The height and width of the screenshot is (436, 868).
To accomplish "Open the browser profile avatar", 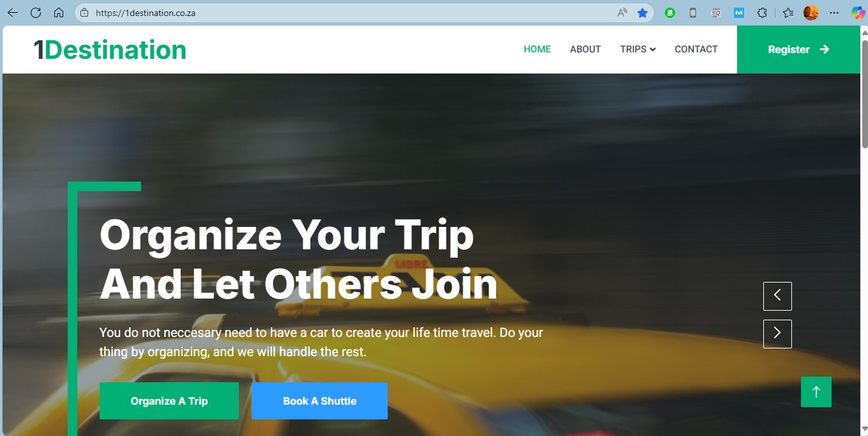I will pyautogui.click(x=811, y=13).
